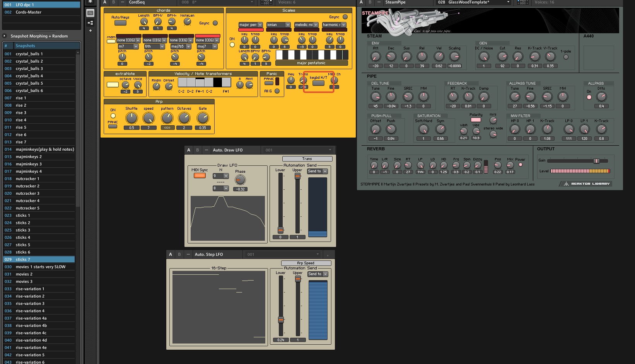Click the GEN Cut knob in SteamPipe
635x364 pixels.
coord(502,57)
